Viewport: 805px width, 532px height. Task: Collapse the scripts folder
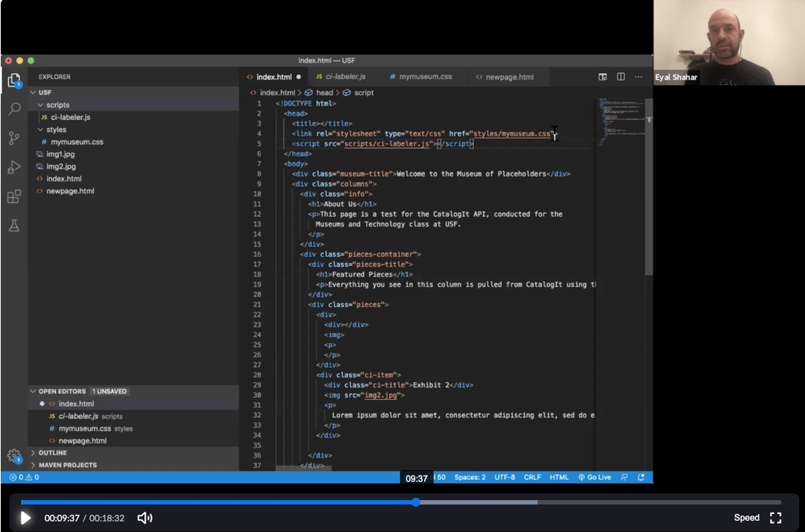(x=57, y=105)
